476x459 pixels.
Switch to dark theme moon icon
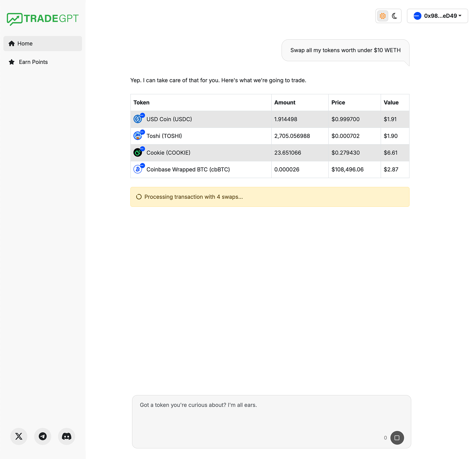pos(395,16)
